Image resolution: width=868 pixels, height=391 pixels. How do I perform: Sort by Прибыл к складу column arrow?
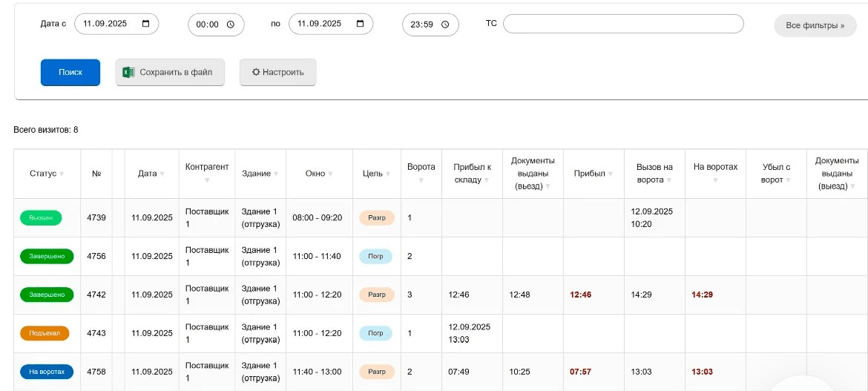[x=486, y=180]
